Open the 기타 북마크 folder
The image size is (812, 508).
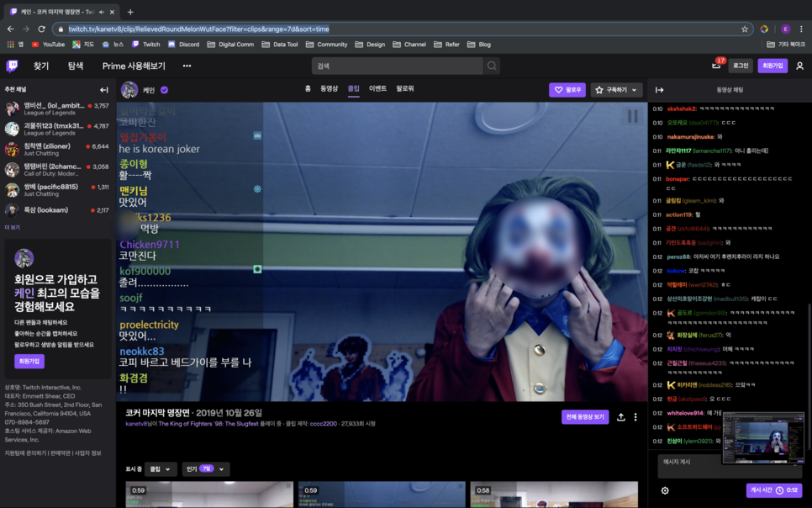(x=786, y=45)
